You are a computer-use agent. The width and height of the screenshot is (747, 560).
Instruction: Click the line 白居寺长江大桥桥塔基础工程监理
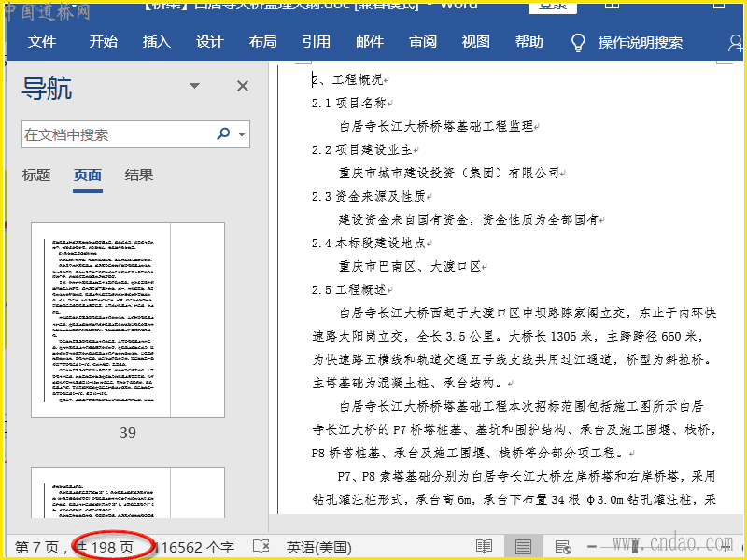436,126
